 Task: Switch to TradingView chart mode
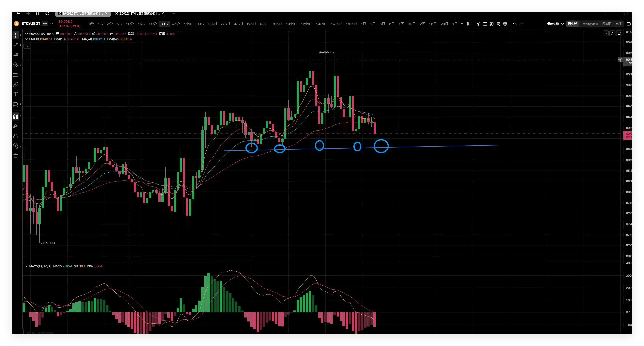[x=589, y=24]
